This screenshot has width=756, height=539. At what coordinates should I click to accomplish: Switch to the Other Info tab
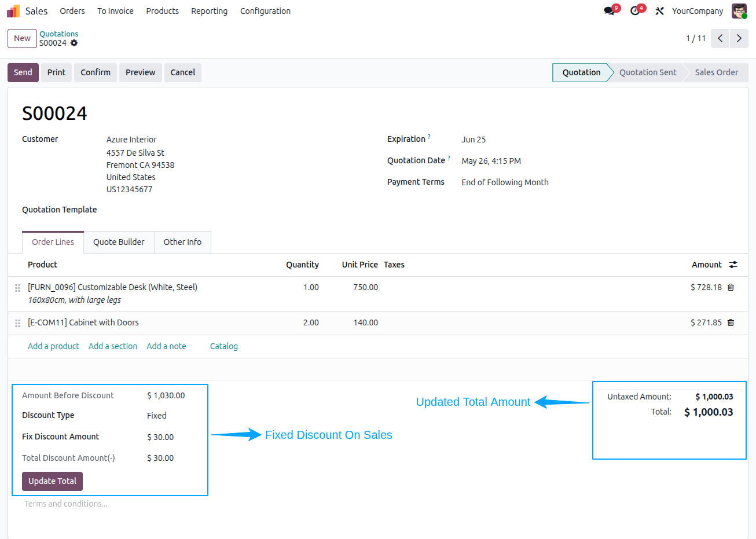pyautogui.click(x=182, y=242)
